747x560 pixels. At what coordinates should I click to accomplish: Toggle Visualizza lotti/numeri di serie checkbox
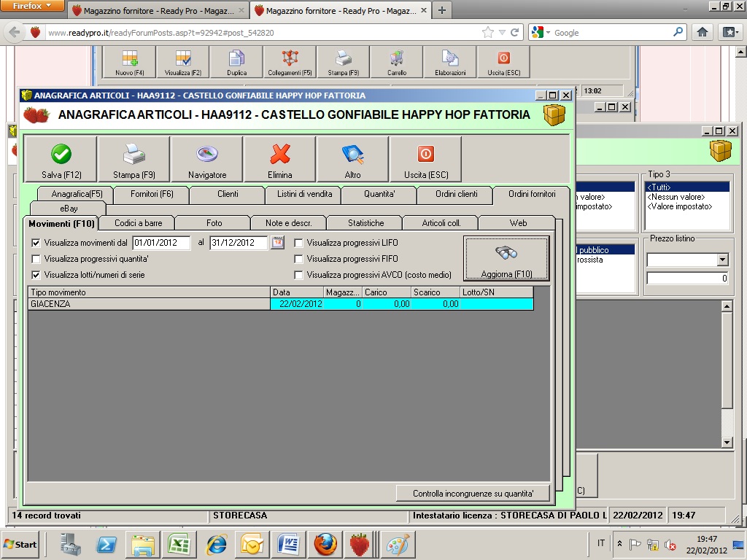pos(36,275)
